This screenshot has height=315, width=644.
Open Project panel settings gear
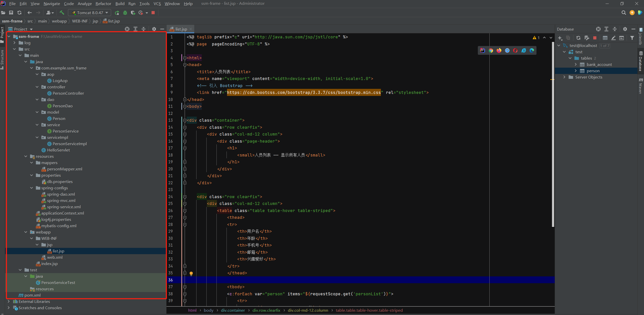154,29
